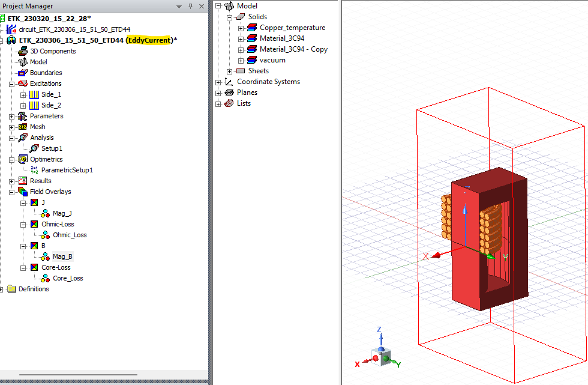Click the horizontal scrollbar below the project tree
The height and width of the screenshot is (385, 588).
click(x=78, y=374)
